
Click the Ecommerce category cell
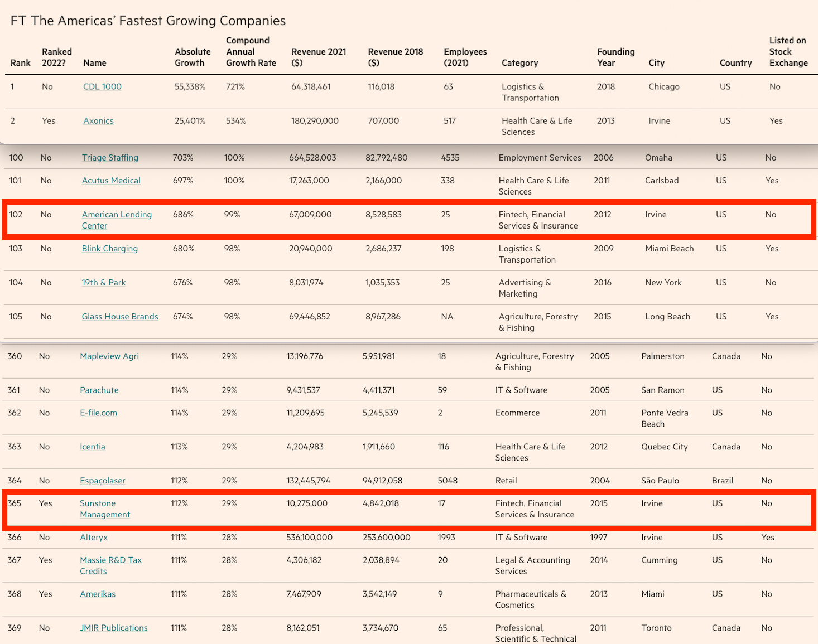[x=518, y=413]
